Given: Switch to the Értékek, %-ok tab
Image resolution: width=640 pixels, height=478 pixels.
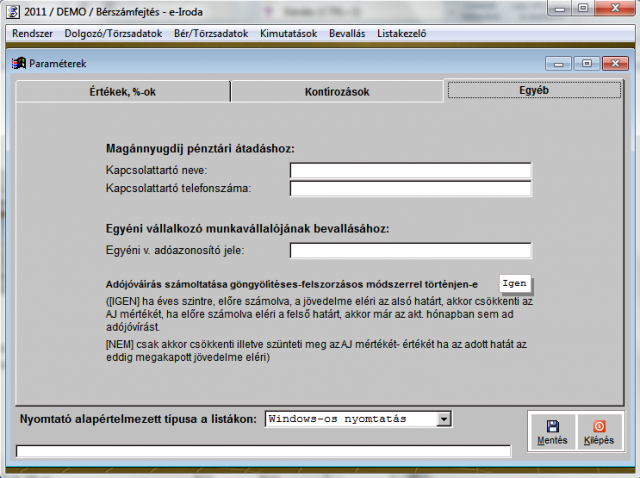Looking at the screenshot, I should pos(123,91).
